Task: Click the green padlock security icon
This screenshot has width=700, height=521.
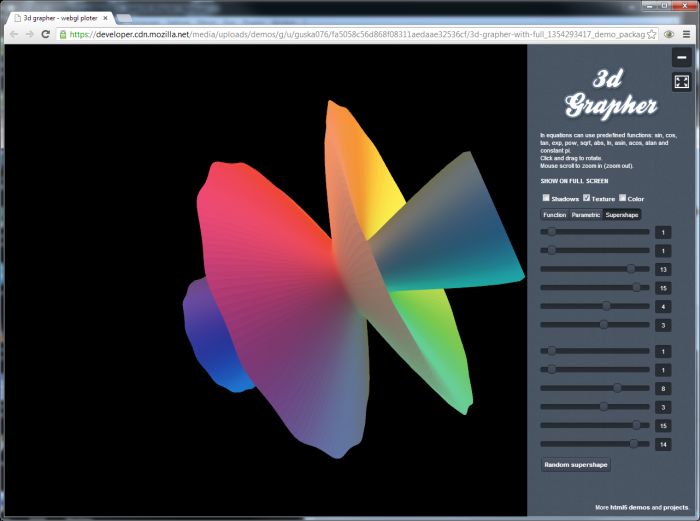Action: pos(63,34)
